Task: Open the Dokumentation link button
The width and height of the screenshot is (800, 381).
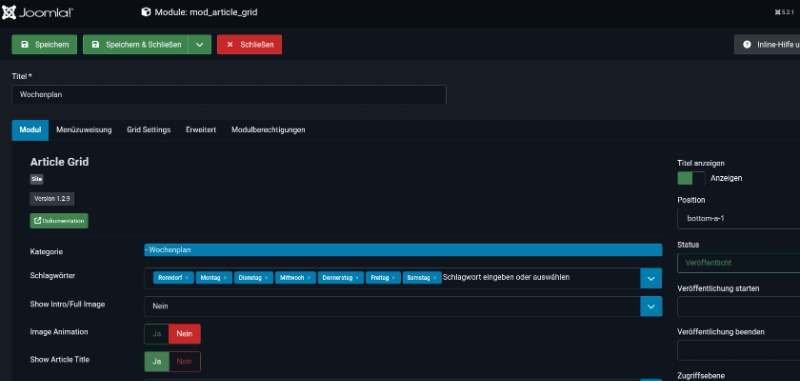Action: tap(59, 221)
